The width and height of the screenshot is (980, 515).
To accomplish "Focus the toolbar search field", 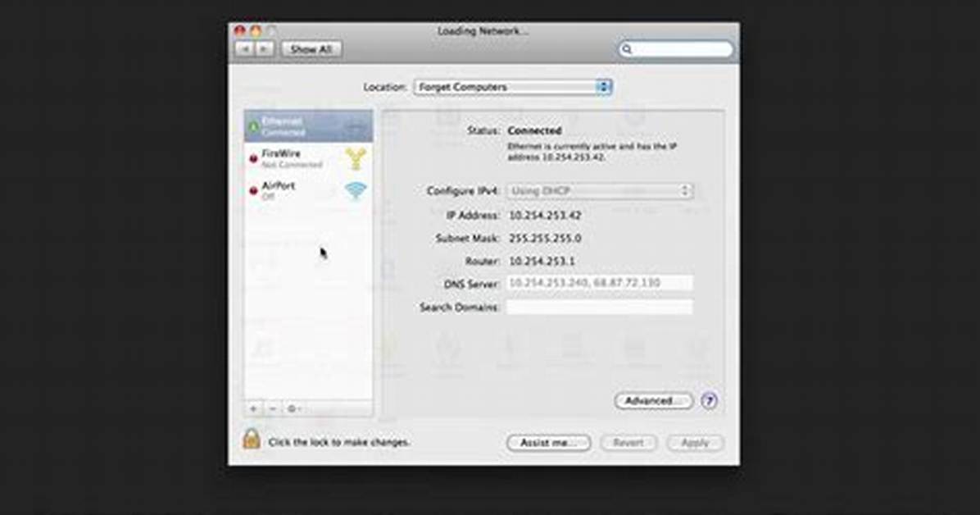I will tap(676, 49).
